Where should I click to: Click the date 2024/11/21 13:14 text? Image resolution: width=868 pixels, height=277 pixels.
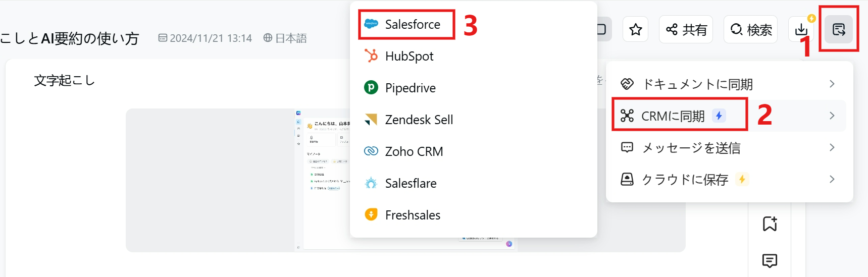tap(211, 38)
